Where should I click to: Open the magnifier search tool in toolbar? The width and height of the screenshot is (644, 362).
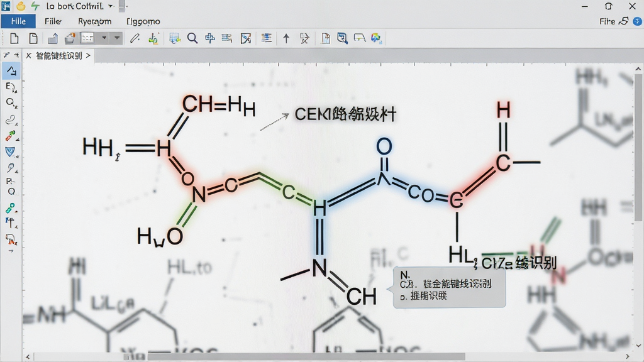[192, 38]
